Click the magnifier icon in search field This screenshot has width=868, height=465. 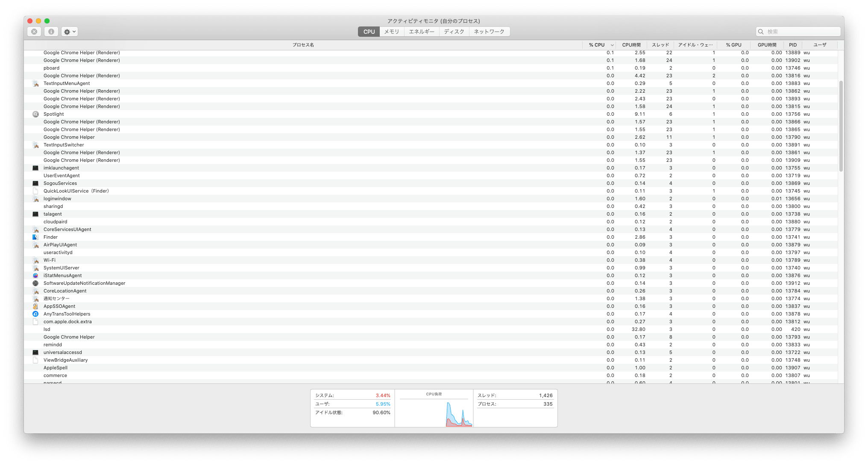click(761, 32)
